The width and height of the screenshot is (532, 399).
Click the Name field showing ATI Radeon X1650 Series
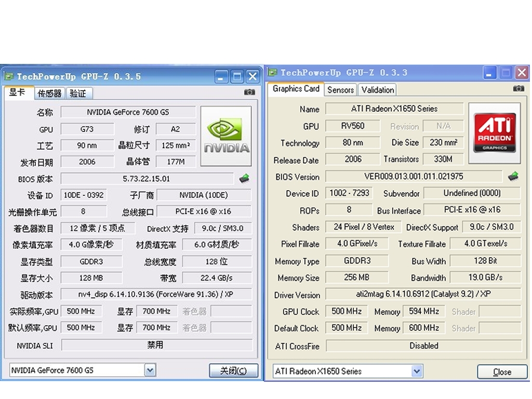tap(394, 109)
